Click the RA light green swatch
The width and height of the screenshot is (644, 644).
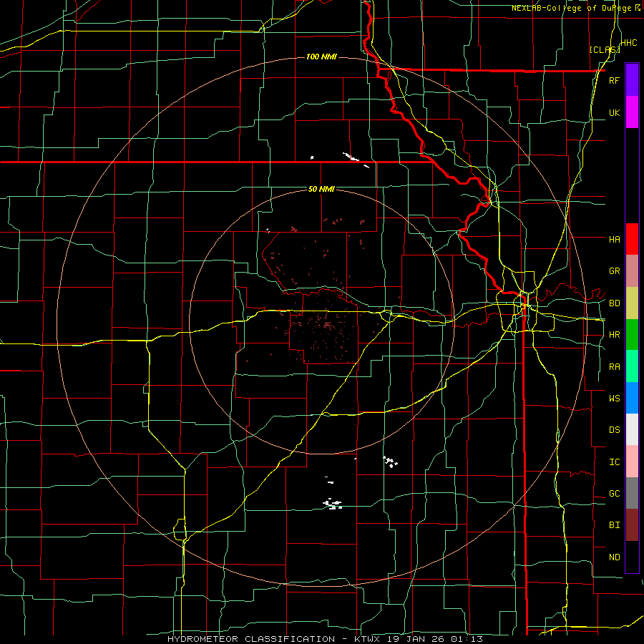click(x=632, y=366)
